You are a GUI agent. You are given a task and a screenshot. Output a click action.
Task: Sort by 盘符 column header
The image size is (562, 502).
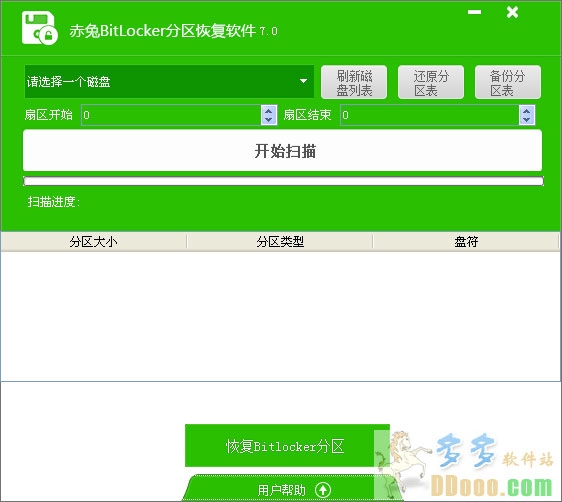click(x=466, y=242)
